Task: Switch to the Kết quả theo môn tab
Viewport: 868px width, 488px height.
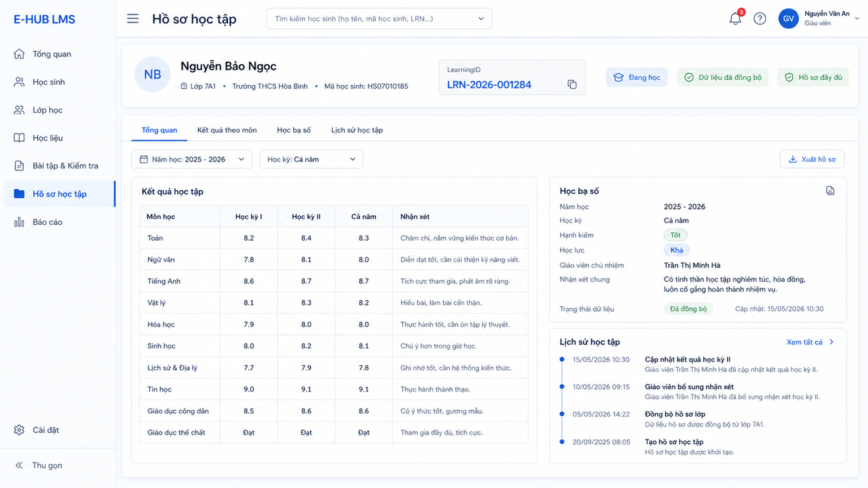Action: click(x=227, y=130)
